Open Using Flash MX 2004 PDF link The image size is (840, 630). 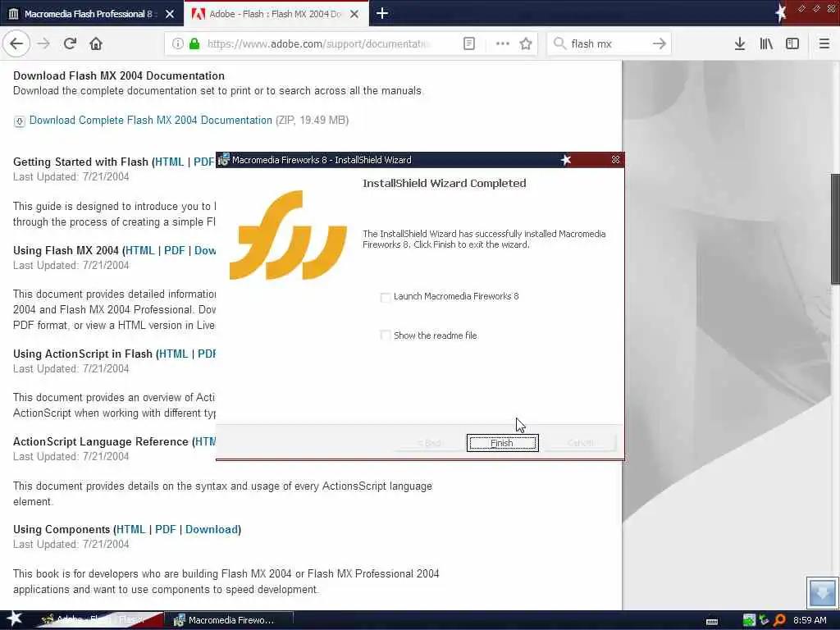(x=175, y=250)
